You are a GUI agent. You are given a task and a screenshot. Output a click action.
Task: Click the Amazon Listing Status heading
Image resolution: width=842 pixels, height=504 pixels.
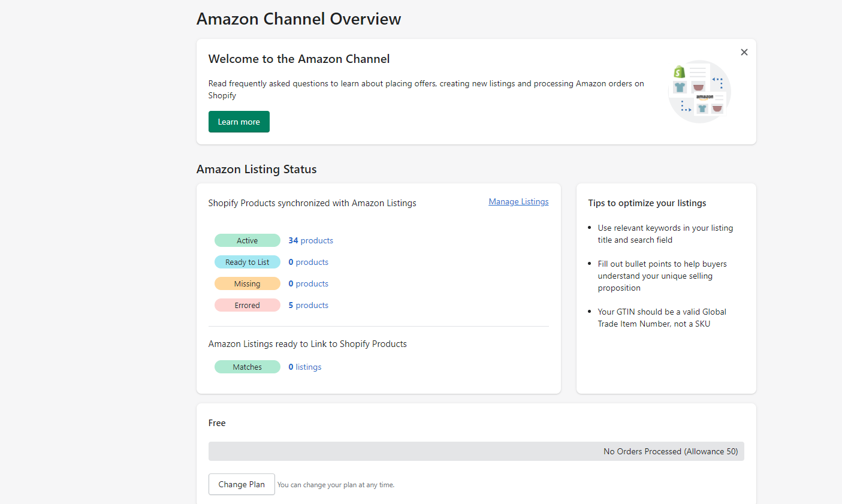pos(256,169)
